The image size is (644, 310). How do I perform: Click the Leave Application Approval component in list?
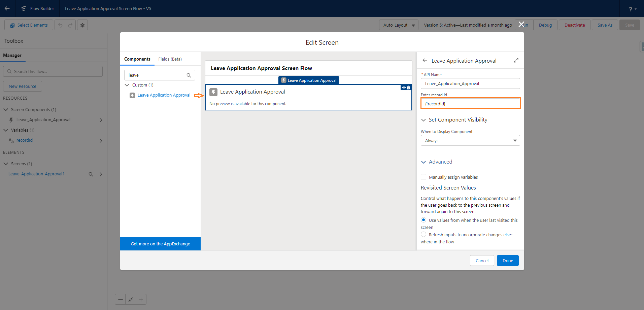[164, 95]
